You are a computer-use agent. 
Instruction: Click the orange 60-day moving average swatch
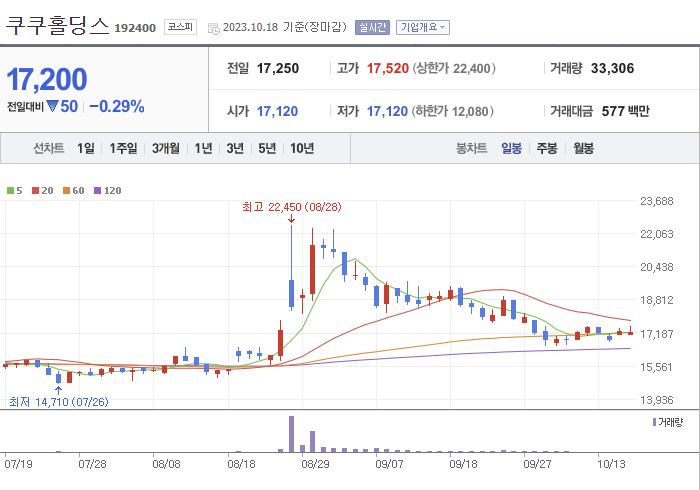(66, 191)
